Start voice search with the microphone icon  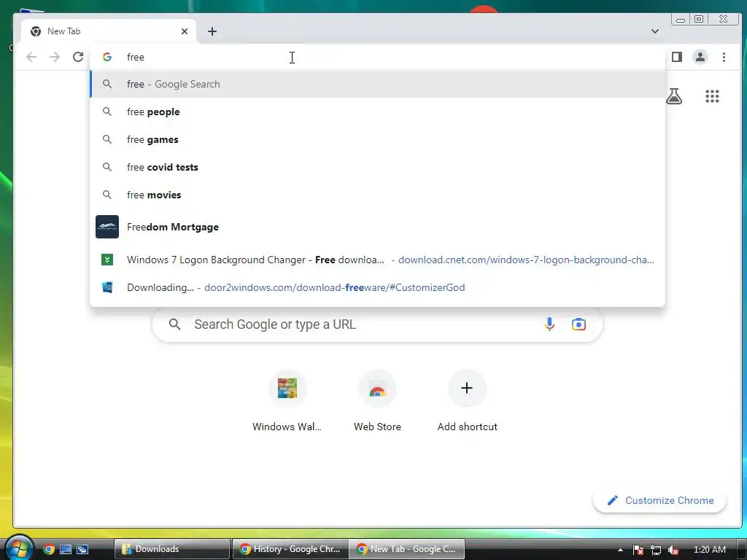coord(549,324)
